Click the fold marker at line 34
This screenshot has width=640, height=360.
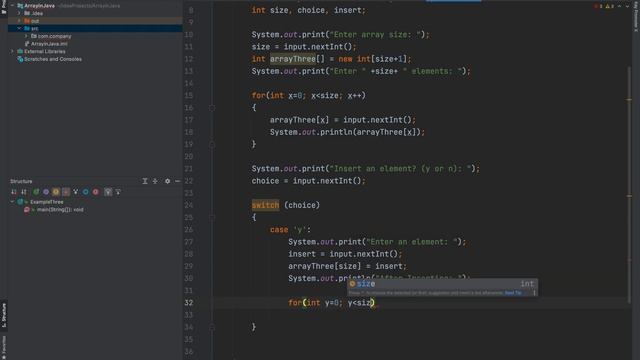(x=212, y=327)
